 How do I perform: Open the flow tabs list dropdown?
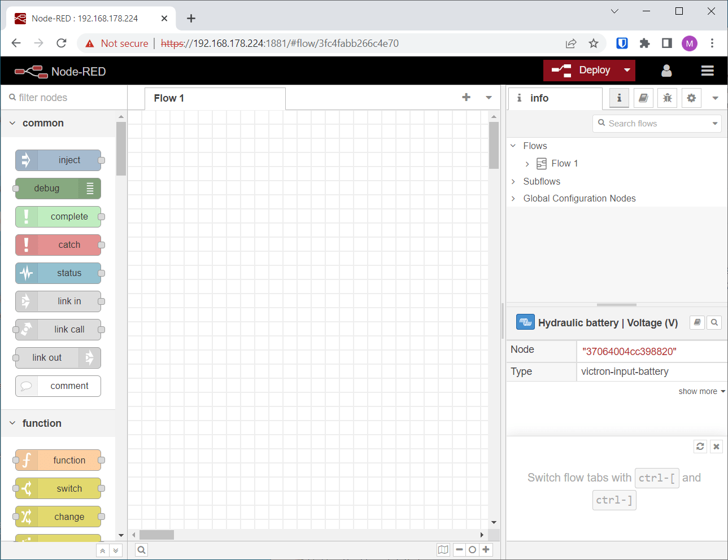489,97
